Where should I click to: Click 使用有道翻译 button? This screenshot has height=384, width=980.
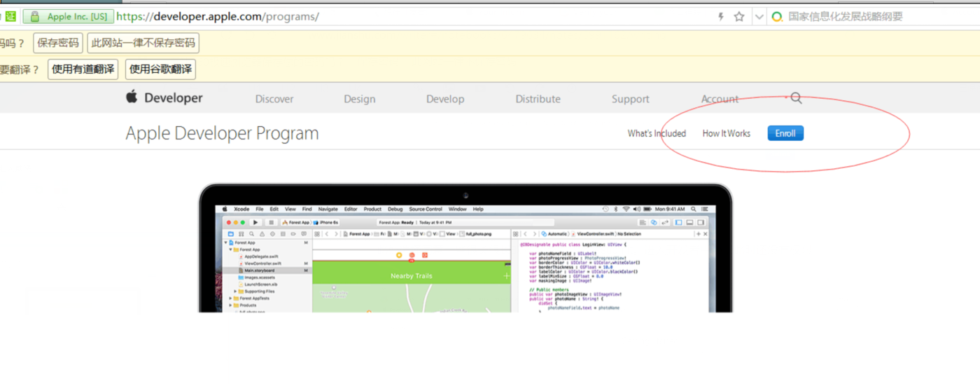coord(83,69)
